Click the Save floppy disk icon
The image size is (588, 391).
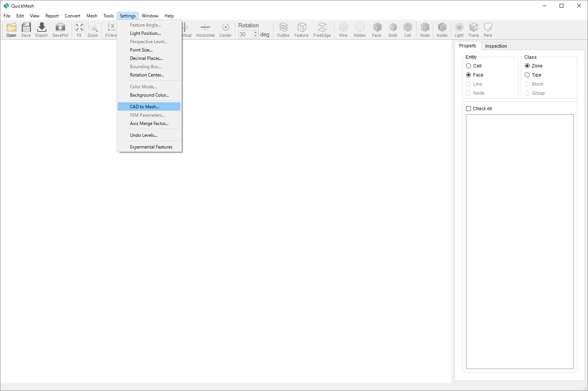(x=26, y=30)
